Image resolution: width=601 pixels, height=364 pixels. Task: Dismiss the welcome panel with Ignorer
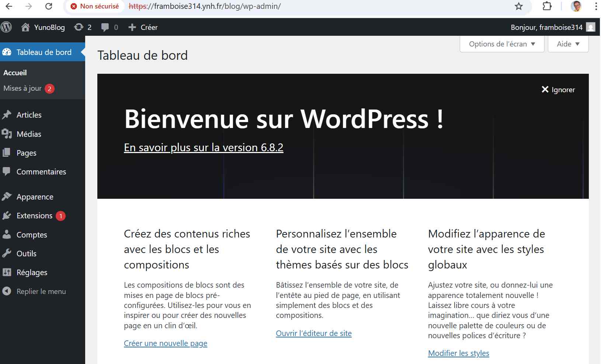[558, 90]
